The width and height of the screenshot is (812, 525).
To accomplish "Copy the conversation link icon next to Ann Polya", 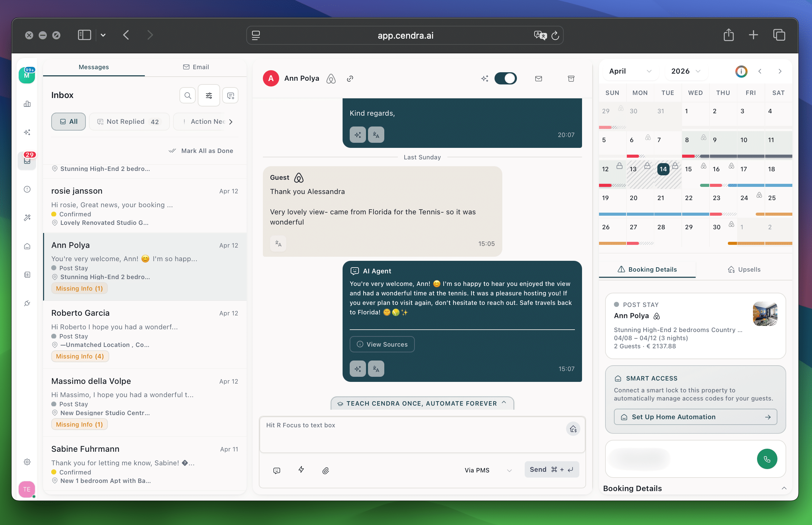I will pyautogui.click(x=350, y=79).
